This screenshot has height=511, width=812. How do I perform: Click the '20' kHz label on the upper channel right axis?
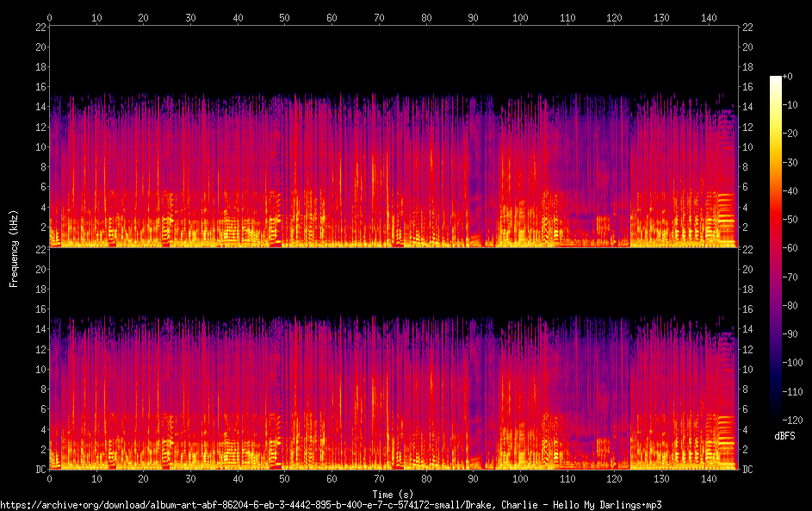coord(747,47)
